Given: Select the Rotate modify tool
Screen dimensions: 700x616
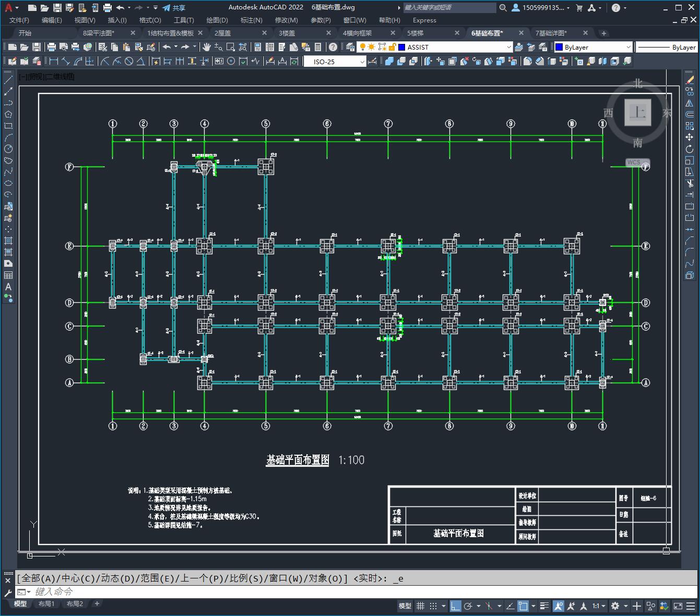Looking at the screenshot, I should [x=690, y=149].
